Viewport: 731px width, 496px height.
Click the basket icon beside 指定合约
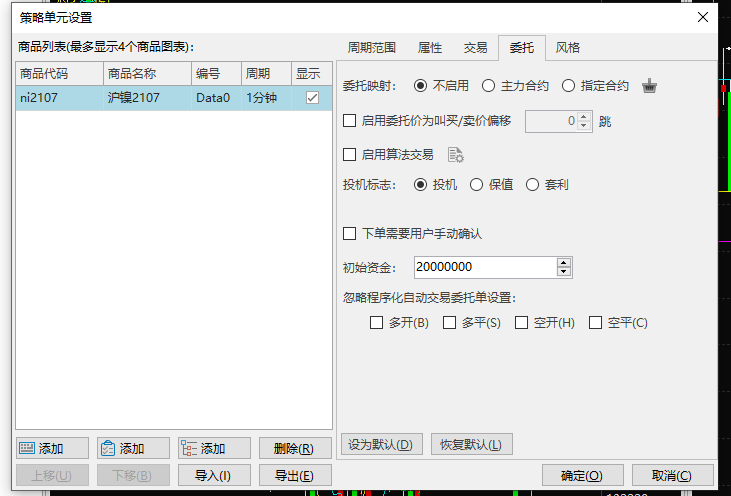pos(650,86)
